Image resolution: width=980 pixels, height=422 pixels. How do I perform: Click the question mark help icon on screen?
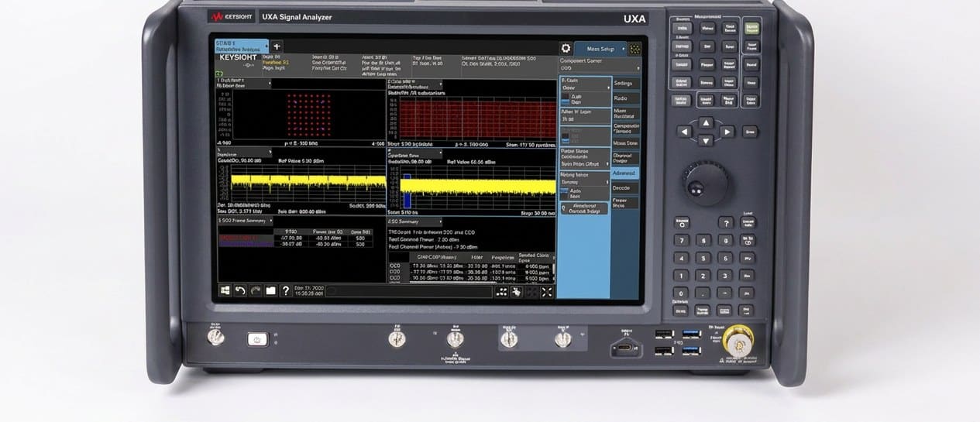click(285, 291)
